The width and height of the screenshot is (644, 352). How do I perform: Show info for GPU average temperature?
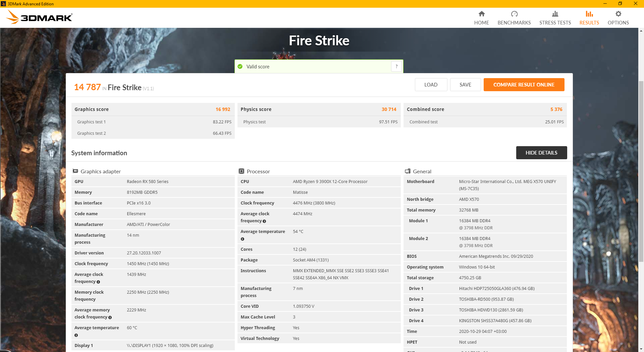(x=76, y=335)
